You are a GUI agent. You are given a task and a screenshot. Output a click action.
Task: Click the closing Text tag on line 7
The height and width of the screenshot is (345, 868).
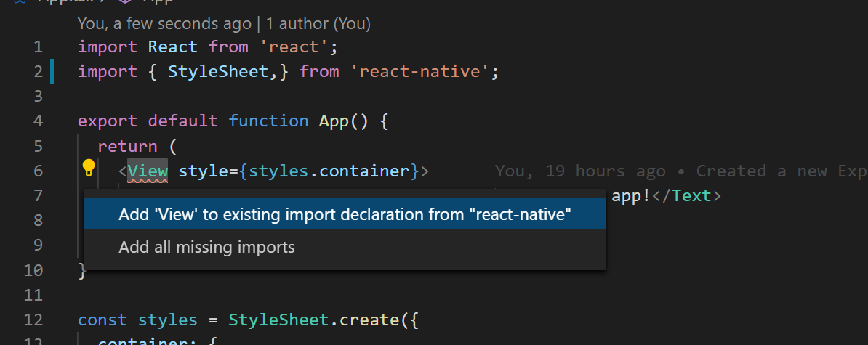tap(687, 195)
